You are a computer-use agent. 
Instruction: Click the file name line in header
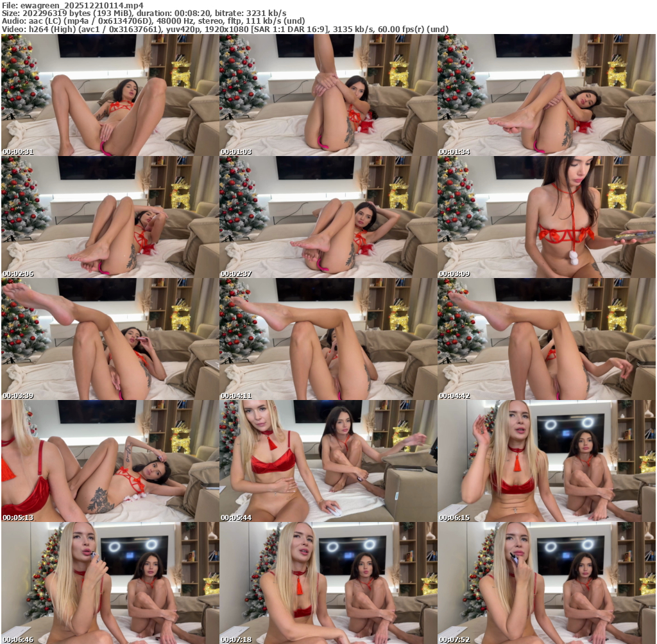point(73,5)
